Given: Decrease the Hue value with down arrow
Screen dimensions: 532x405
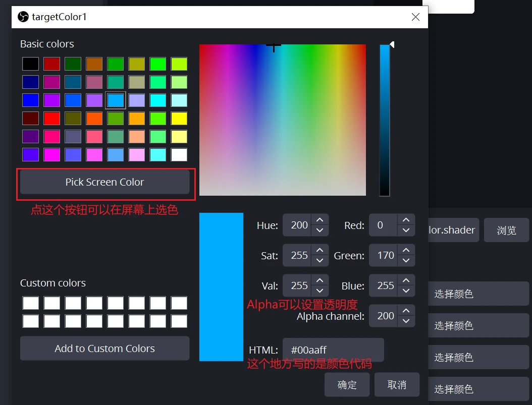Looking at the screenshot, I should click(320, 230).
